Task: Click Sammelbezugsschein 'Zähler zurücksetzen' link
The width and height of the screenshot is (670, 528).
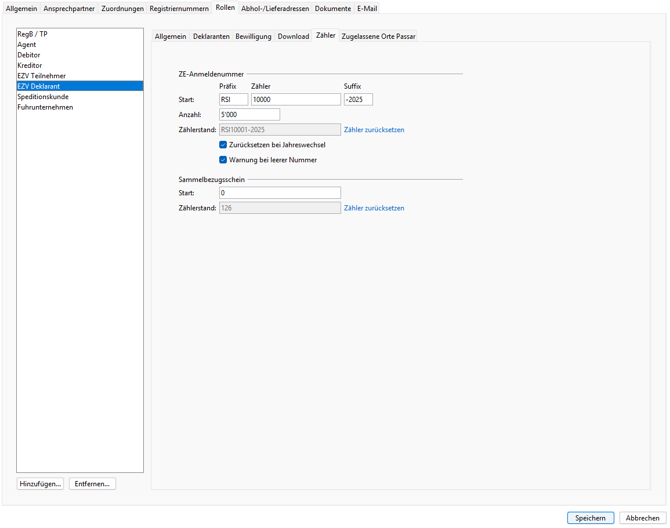Action: click(374, 208)
